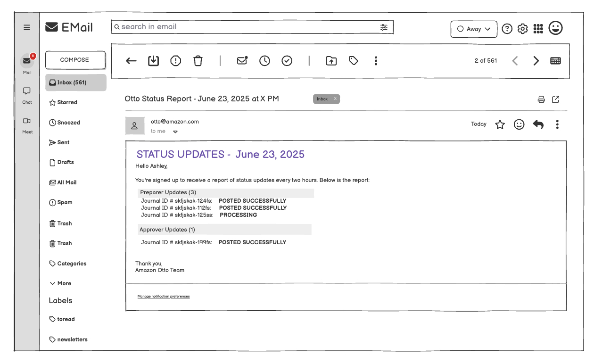Image resolution: width=594 pixels, height=364 pixels.
Task: Open Starred folder
Action: (63, 102)
